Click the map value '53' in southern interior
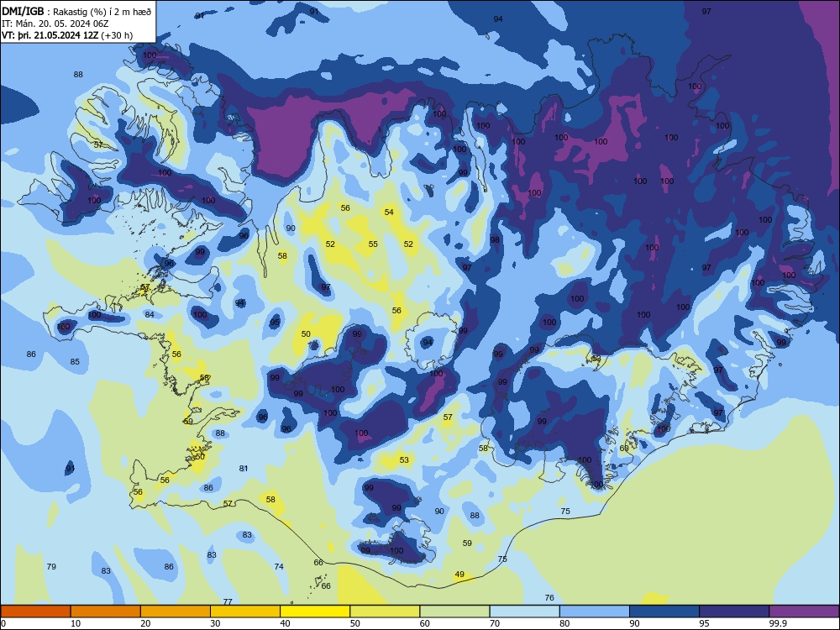Viewport: 840px width, 630px height. tap(404, 459)
